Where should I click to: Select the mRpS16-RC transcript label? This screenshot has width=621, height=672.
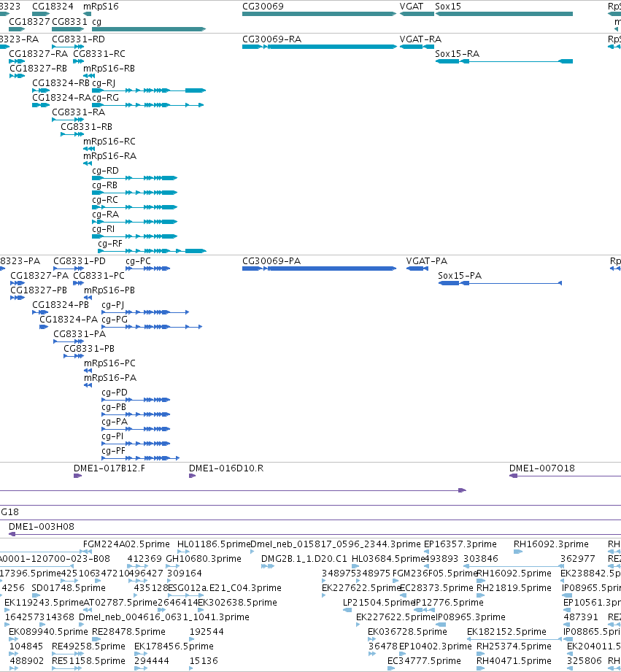point(109,141)
